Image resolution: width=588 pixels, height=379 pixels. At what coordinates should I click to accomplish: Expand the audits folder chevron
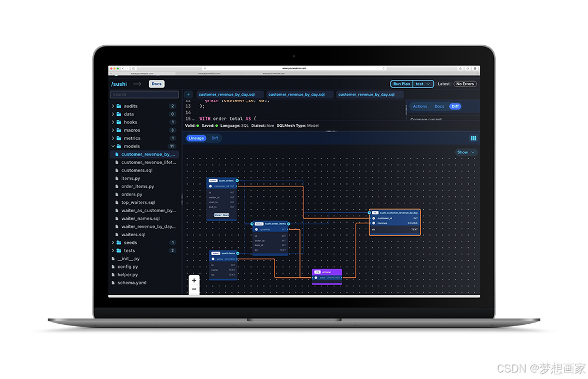tap(113, 106)
